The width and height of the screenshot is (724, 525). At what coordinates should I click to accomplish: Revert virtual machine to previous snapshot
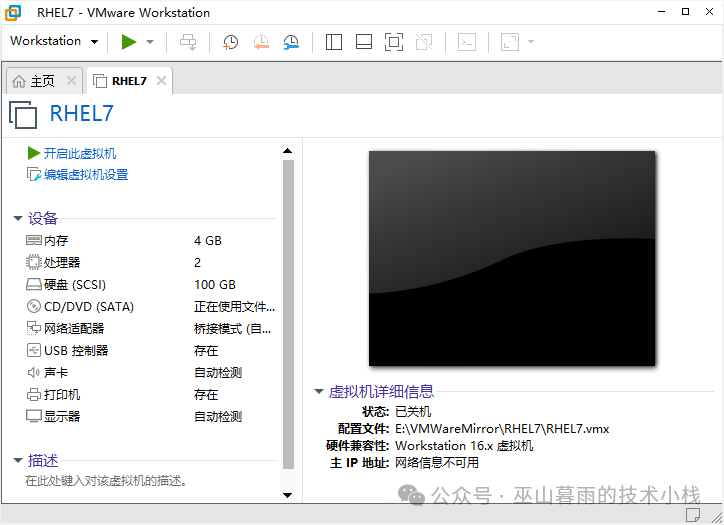point(261,42)
